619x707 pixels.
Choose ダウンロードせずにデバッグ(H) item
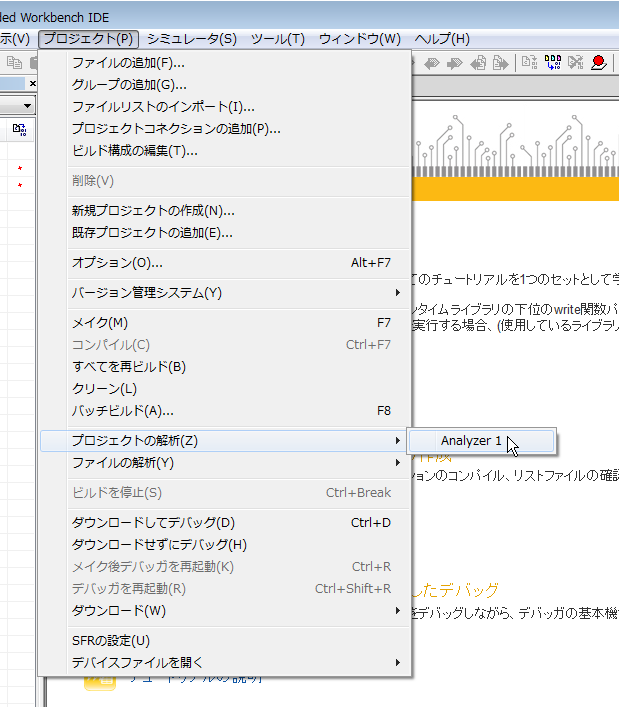[x=225, y=545]
